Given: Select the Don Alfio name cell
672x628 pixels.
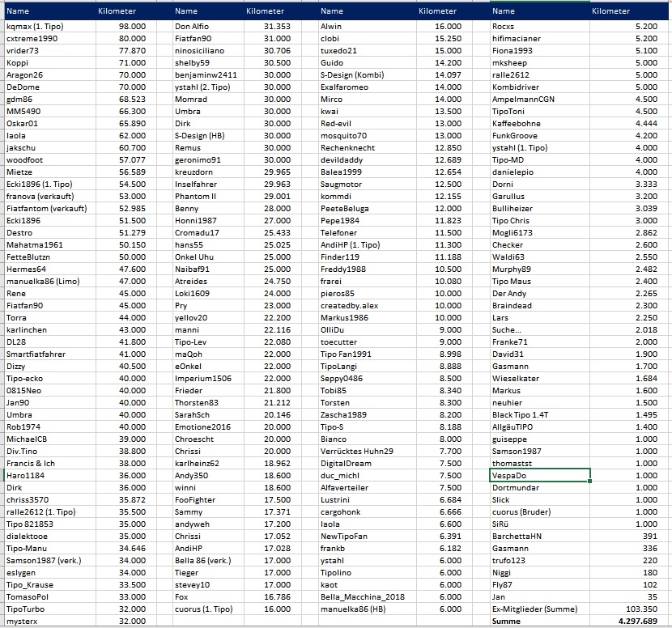Looking at the screenshot, I should coord(191,27).
